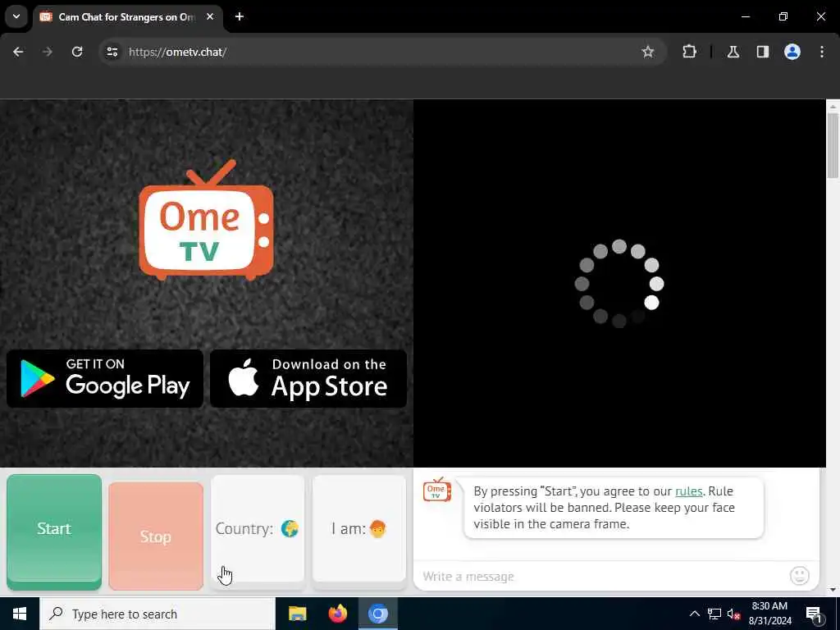Click the OmeTV logo image

(206, 220)
